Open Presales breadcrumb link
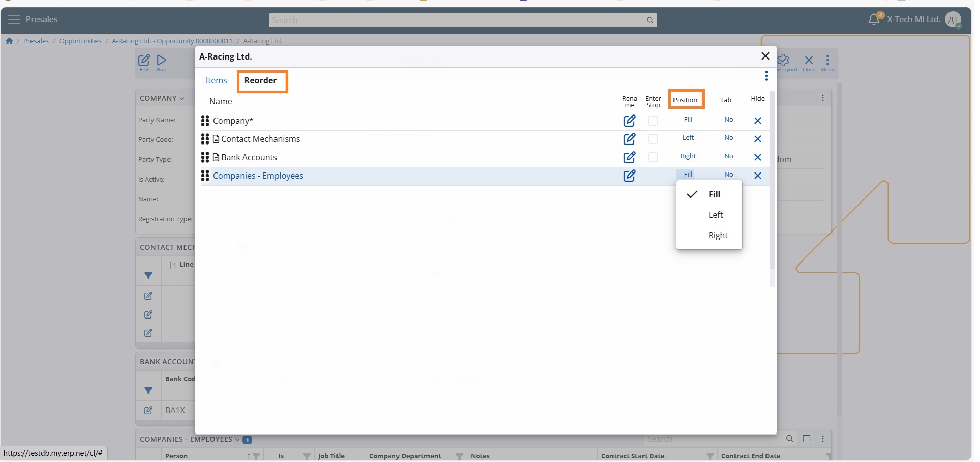This screenshot has width=980, height=462. pyautogui.click(x=36, y=41)
